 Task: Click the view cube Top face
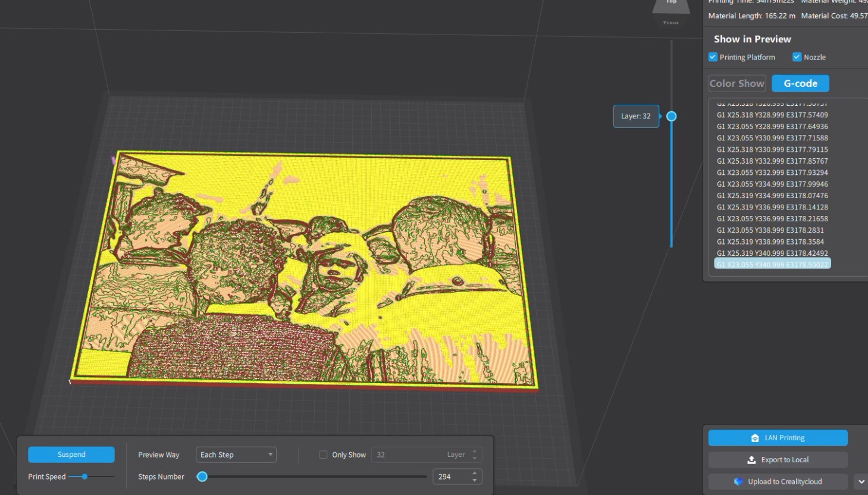[x=671, y=5]
